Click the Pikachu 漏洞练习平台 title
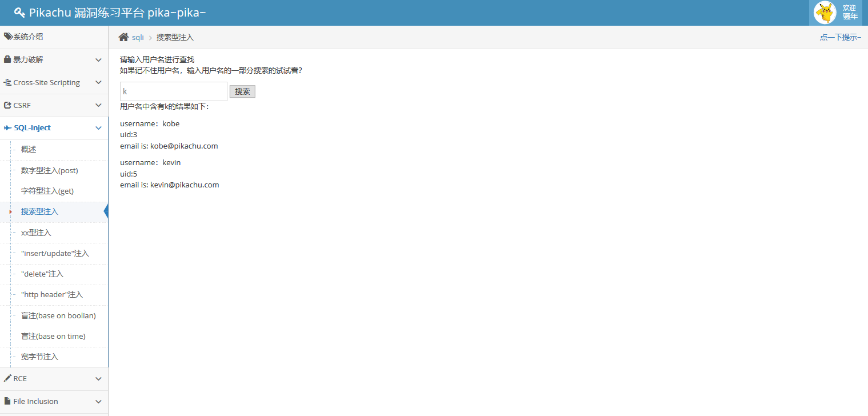This screenshot has height=416, width=868. [117, 13]
